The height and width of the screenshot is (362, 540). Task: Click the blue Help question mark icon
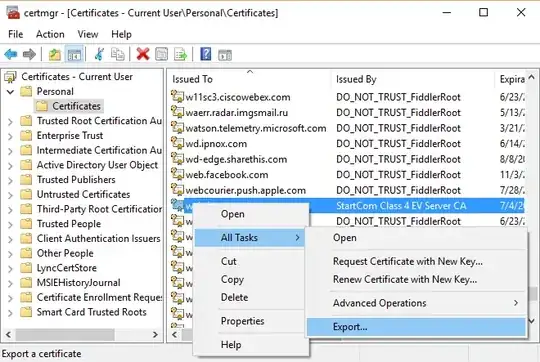pyautogui.click(x=206, y=54)
